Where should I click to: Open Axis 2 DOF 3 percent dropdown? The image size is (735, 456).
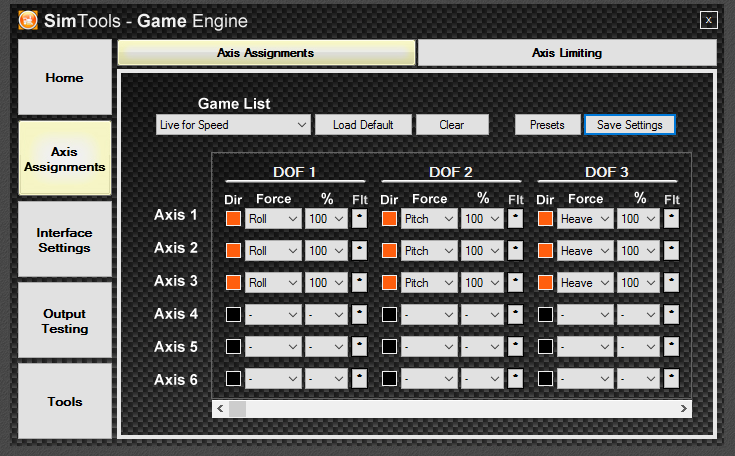638,250
